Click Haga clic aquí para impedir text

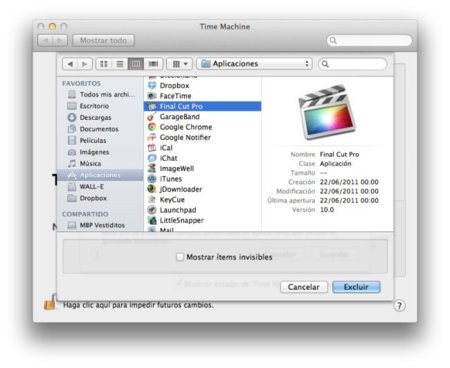tap(138, 305)
